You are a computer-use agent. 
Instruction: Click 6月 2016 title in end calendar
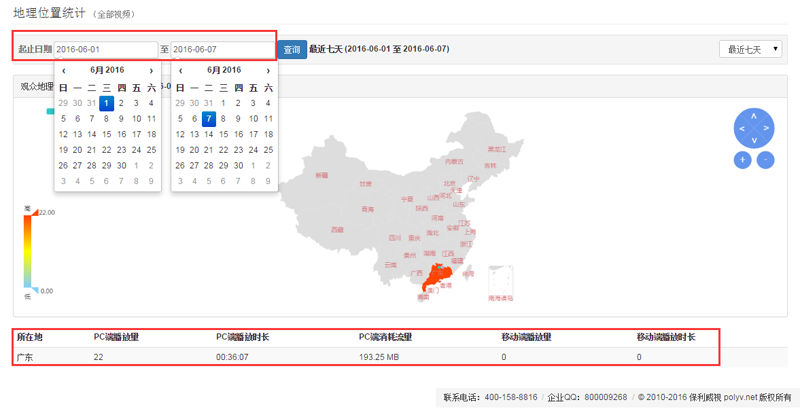[224, 71]
